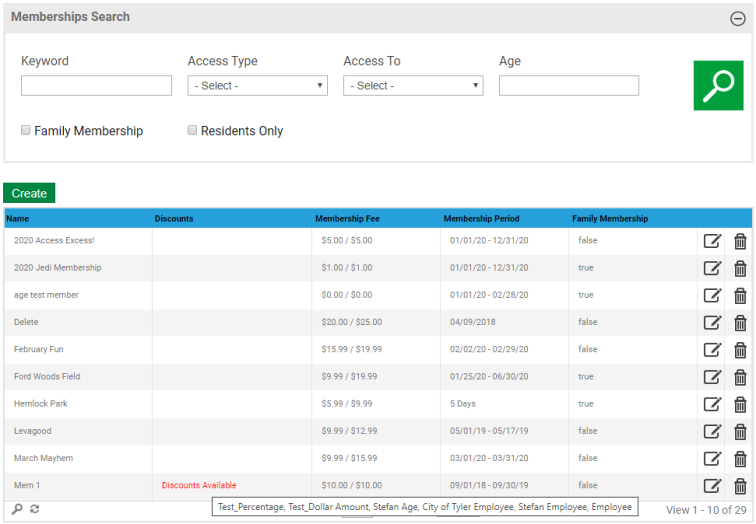The width and height of the screenshot is (756, 524).
Task: Click the Discounts Available link
Action: (199, 486)
